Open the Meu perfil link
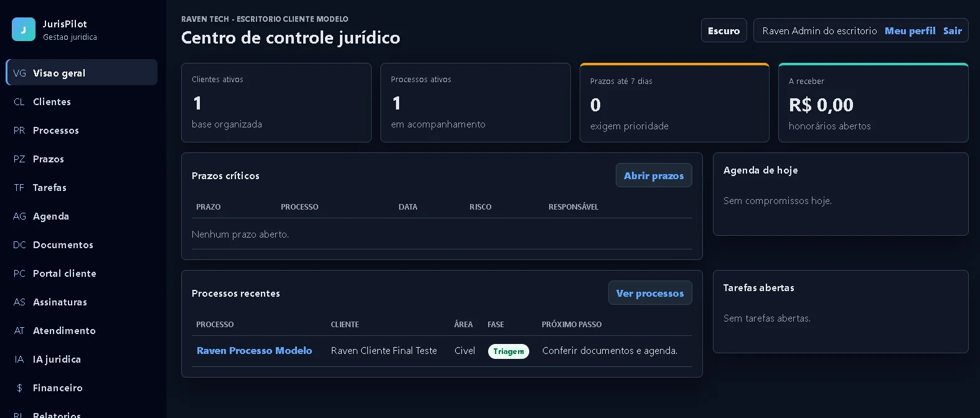The image size is (980, 418). pos(910,30)
